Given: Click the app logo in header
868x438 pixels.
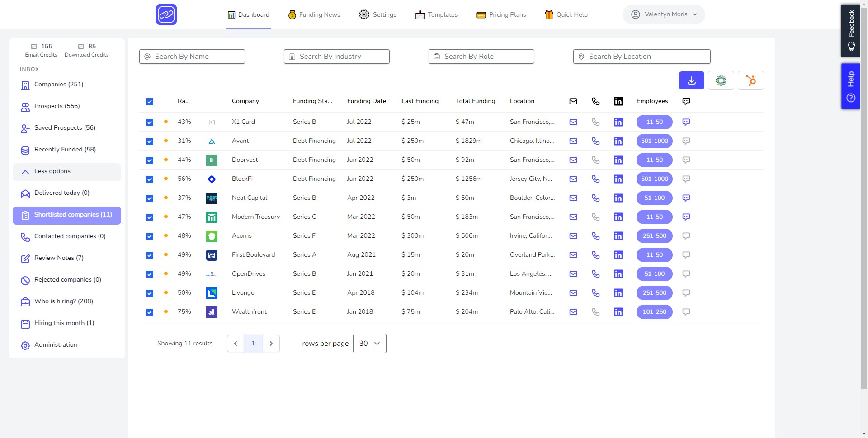Looking at the screenshot, I should click(166, 14).
